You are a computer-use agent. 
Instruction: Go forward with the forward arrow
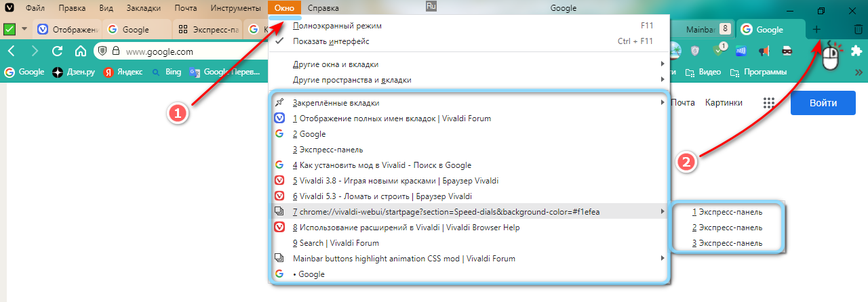tap(35, 51)
